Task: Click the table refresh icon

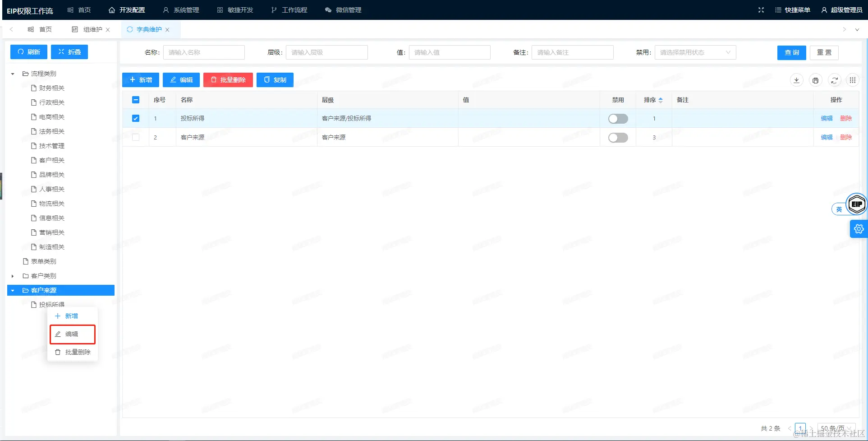Action: (835, 80)
